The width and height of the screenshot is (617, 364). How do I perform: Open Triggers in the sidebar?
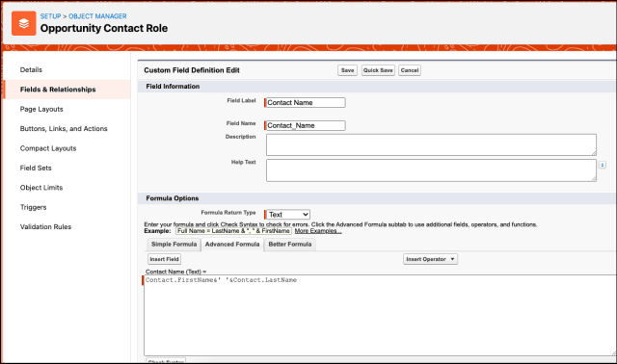point(33,207)
